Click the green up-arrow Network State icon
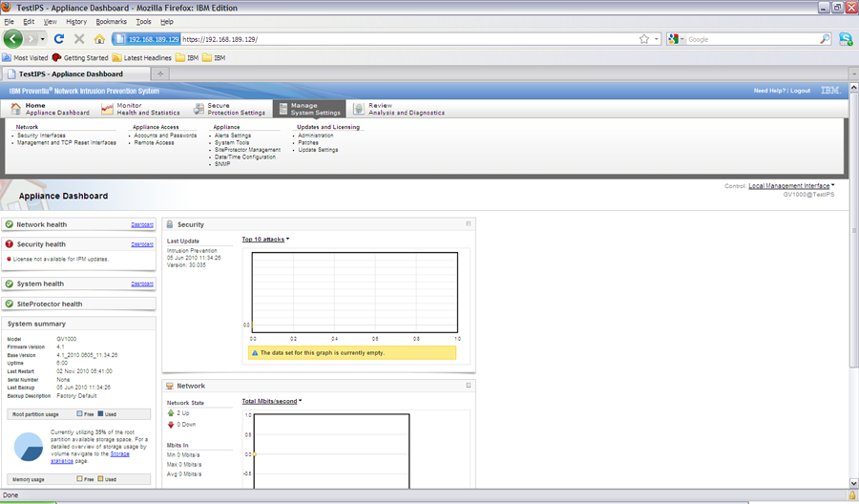This screenshot has height=504, width=859. (x=171, y=413)
